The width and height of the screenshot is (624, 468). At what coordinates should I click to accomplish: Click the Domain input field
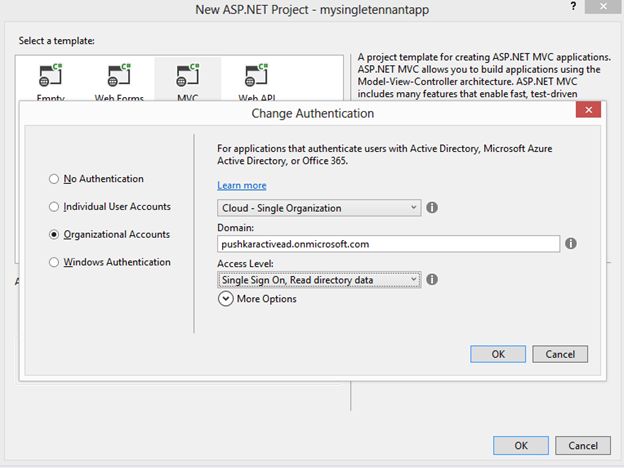point(388,244)
